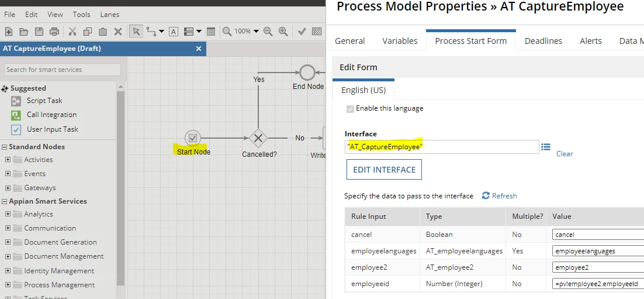644x299 pixels.
Task: Select the Cancelled? gateway node
Action: point(258,138)
